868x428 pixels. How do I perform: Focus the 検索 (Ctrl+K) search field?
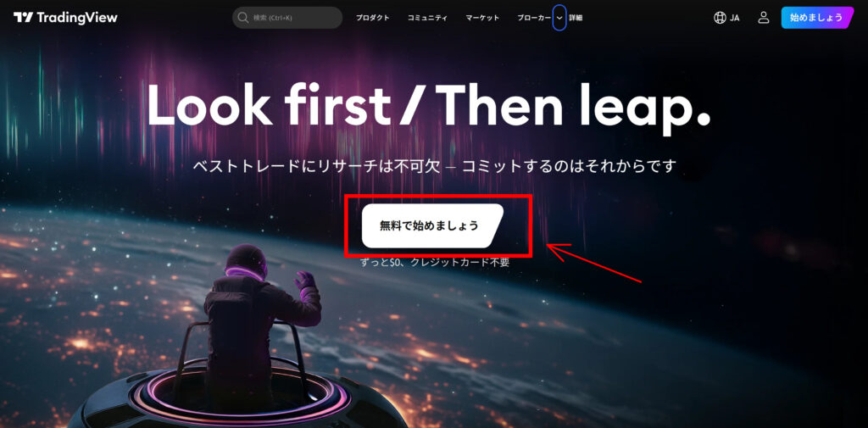(288, 18)
